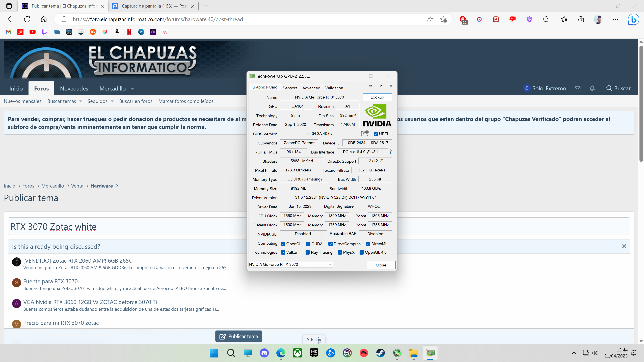Viewport: 644px width, 362px height.
Task: Click the GPU-Z refresh icon
Action: tap(381, 86)
